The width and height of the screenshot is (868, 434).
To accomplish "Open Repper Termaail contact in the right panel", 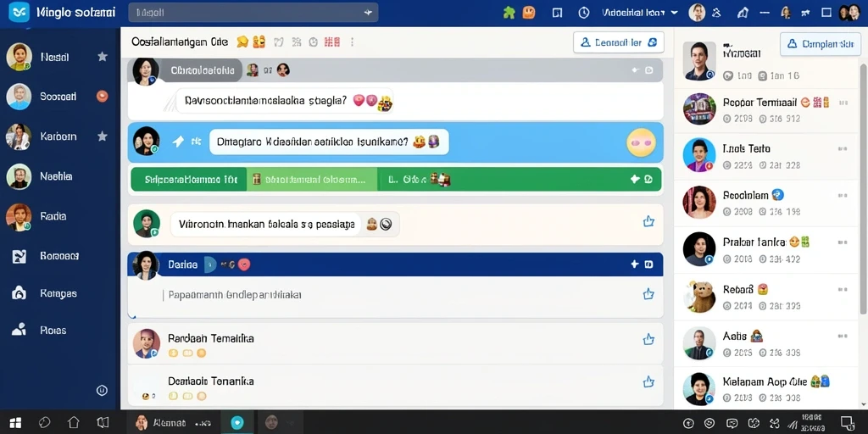I will tap(766, 109).
